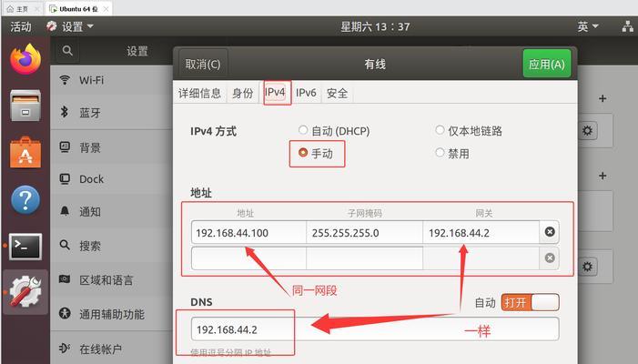
Task: Switch to the IPv4 tab
Action: 275,92
